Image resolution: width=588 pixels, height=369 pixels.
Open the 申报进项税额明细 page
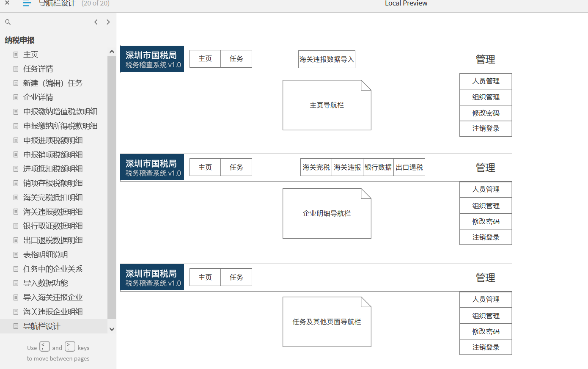[x=53, y=140]
